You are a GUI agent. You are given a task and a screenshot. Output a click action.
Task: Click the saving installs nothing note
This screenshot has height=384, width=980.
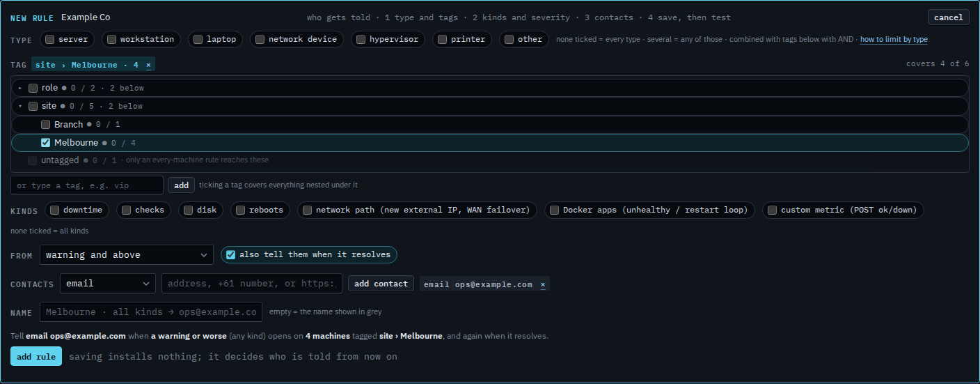(x=233, y=356)
